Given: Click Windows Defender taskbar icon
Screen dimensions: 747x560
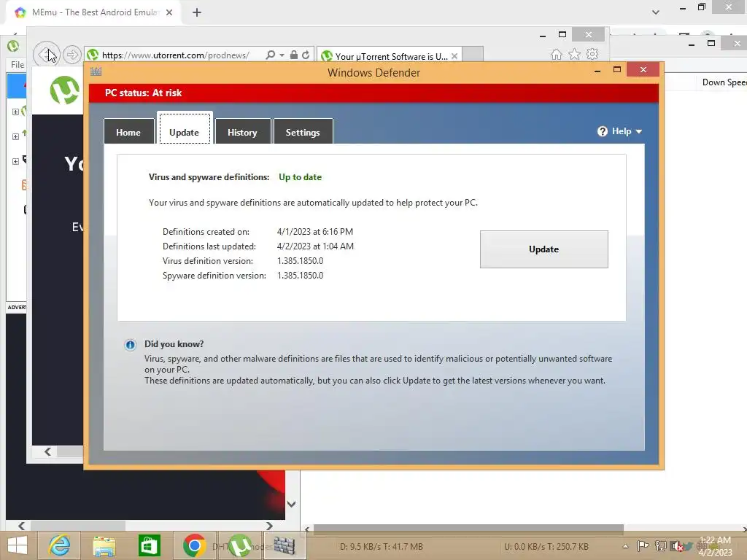Looking at the screenshot, I should click(x=285, y=545).
